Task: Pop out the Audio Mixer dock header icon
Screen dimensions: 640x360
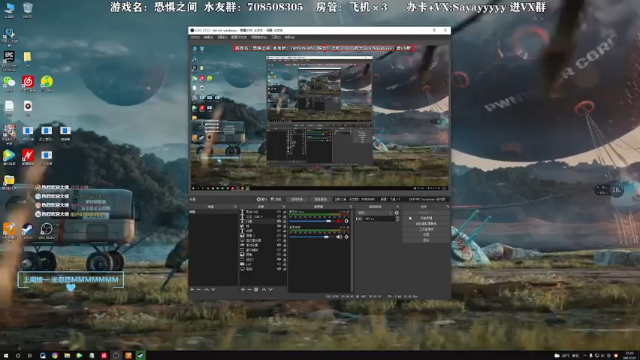Action: pyautogui.click(x=351, y=207)
